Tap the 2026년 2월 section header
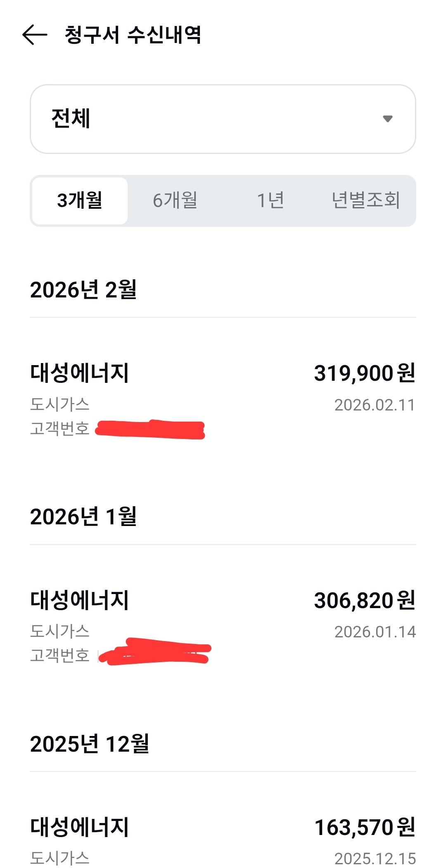 [83, 290]
